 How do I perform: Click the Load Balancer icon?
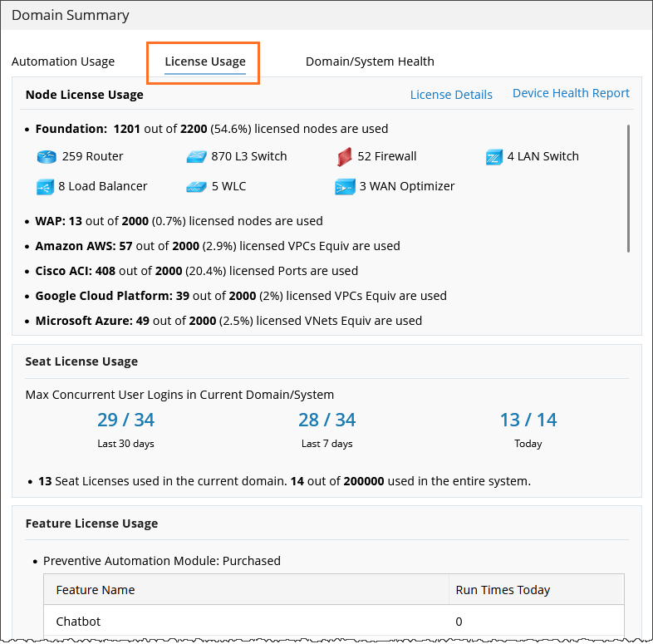(46, 187)
